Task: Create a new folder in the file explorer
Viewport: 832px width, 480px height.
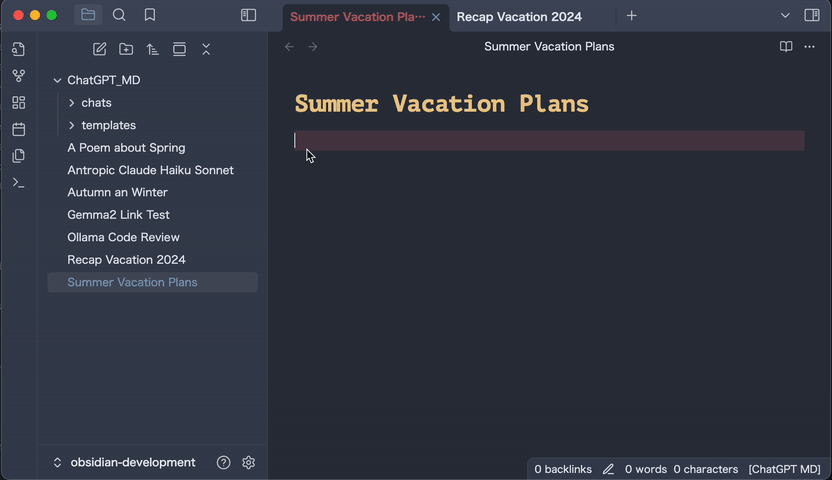Action: 126,49
